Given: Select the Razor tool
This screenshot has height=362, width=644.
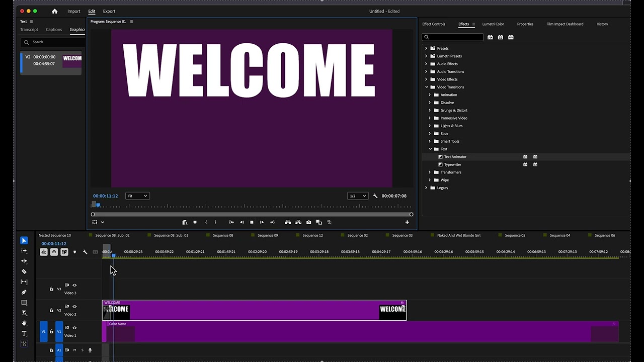Looking at the screenshot, I should point(24,271).
